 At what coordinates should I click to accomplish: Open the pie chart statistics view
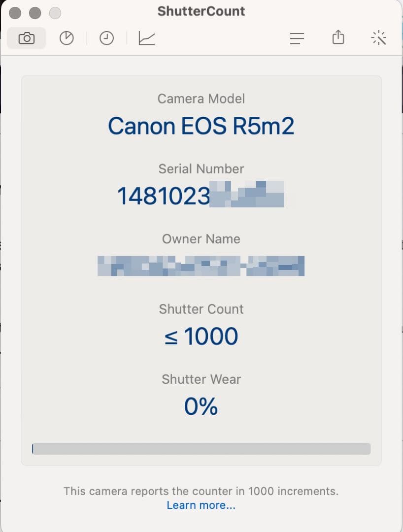(x=67, y=38)
